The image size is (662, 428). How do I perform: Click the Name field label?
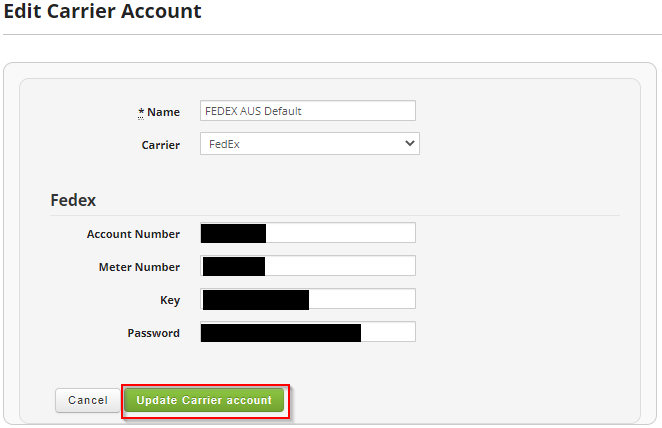tap(163, 112)
